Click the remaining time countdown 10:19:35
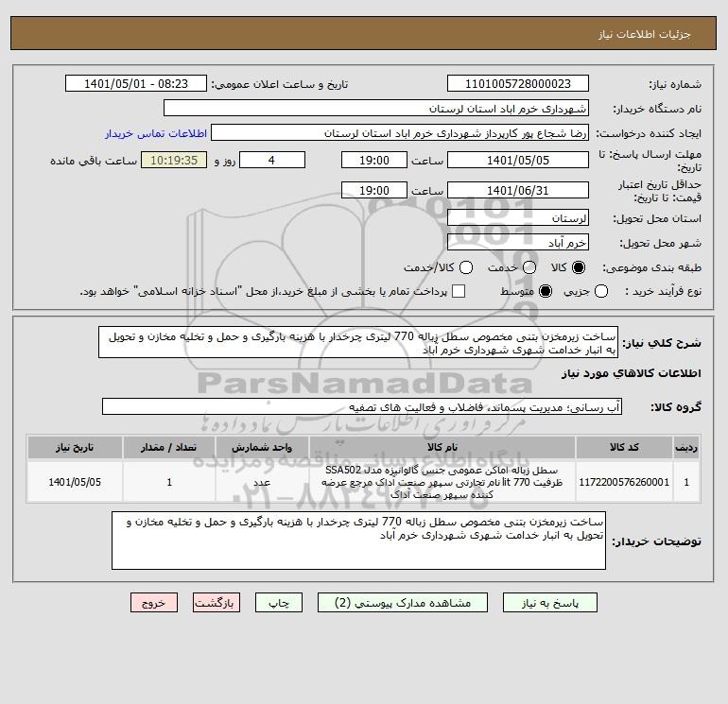 tap(174, 160)
